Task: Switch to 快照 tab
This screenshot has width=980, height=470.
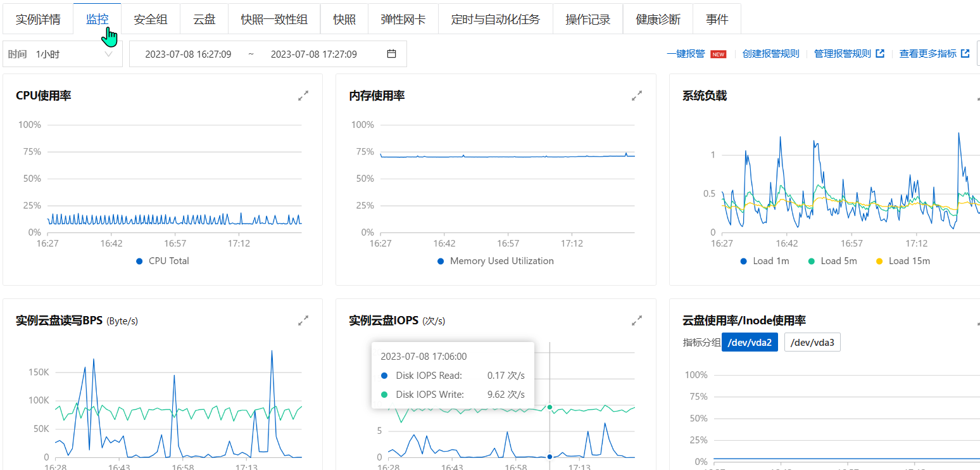Action: 344,20
